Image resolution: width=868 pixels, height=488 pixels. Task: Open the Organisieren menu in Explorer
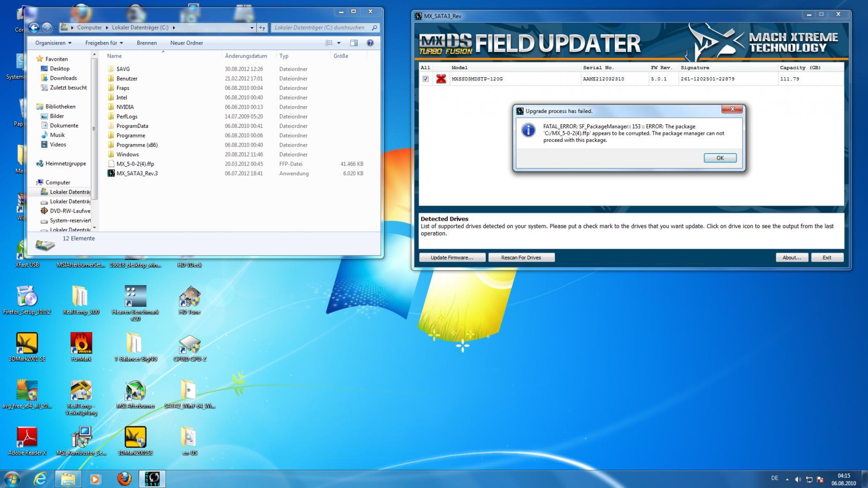point(53,43)
